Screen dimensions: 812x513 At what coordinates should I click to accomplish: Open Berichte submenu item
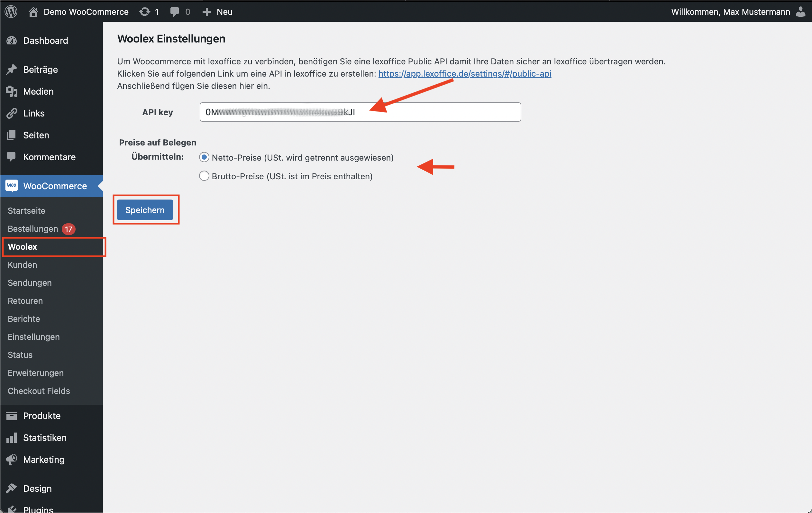(x=23, y=319)
